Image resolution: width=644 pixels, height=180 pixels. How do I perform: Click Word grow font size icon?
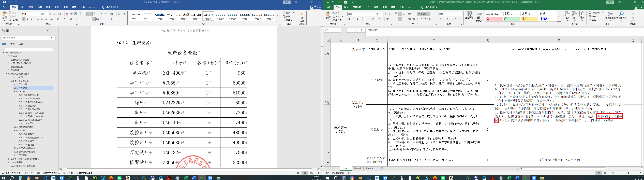51,14
